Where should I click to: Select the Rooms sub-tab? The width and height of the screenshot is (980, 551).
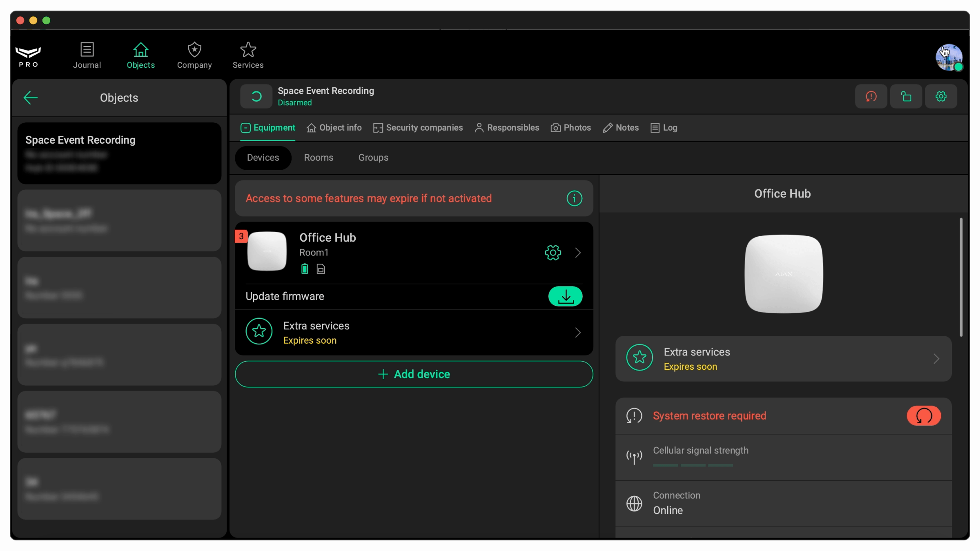pos(318,158)
